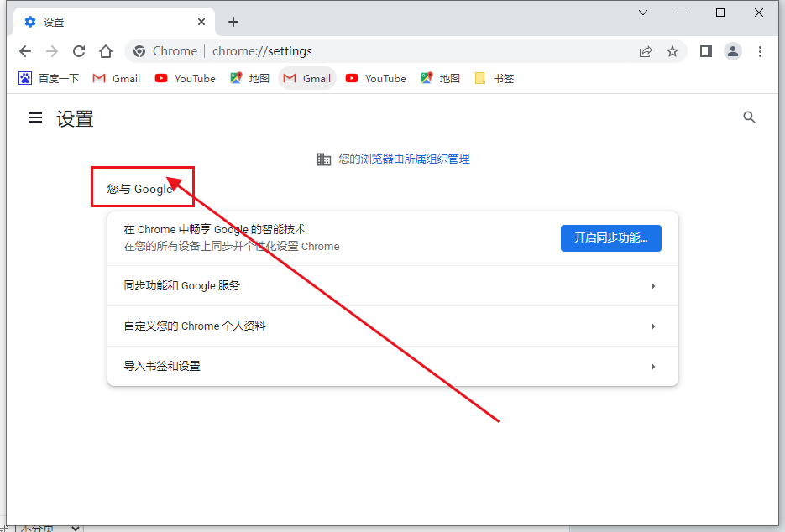The image size is (785, 532).
Task: Open the 书签 bookmarks folder
Action: [x=495, y=78]
